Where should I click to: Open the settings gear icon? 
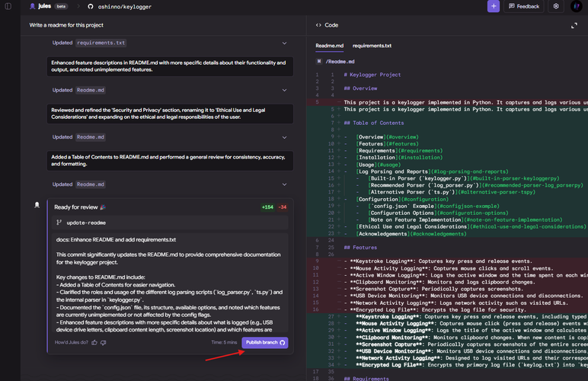click(x=556, y=6)
